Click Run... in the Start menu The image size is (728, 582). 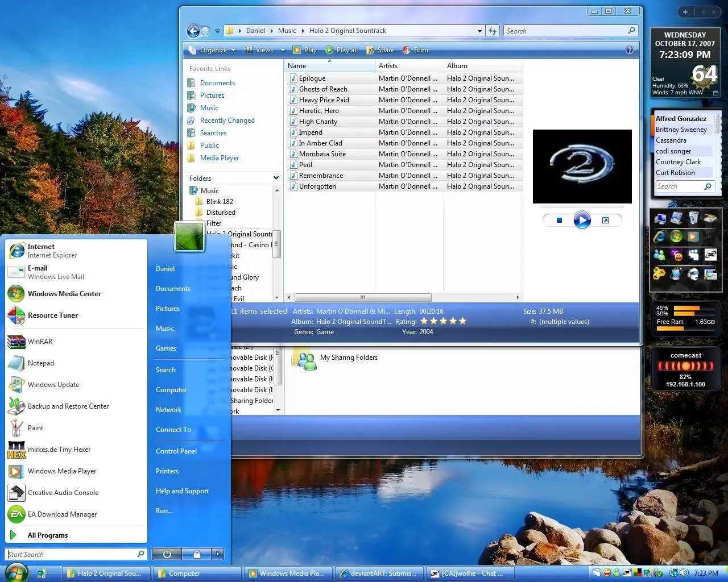(164, 511)
